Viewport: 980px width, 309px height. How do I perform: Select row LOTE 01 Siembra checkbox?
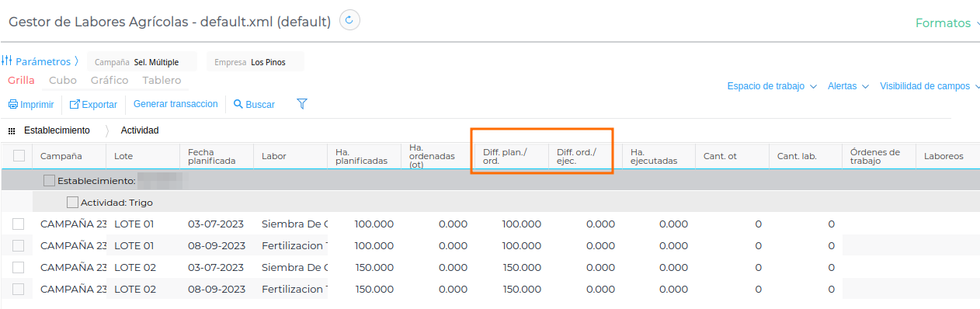point(19,224)
